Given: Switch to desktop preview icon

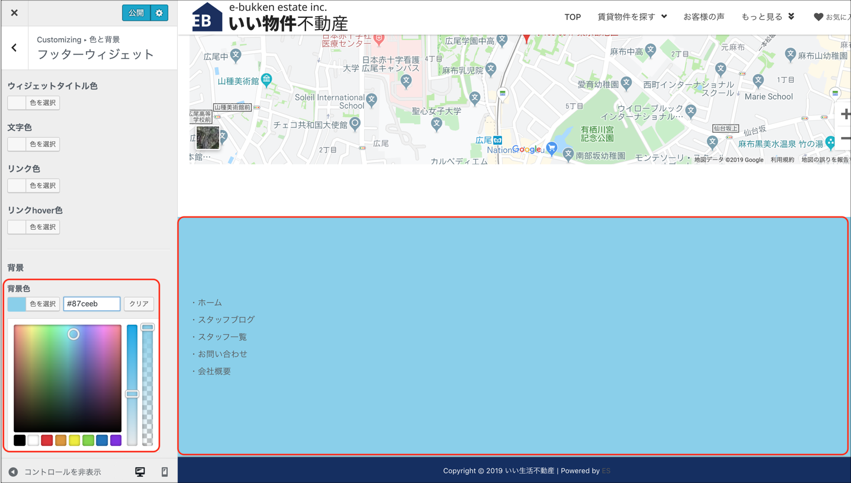Looking at the screenshot, I should tap(140, 472).
